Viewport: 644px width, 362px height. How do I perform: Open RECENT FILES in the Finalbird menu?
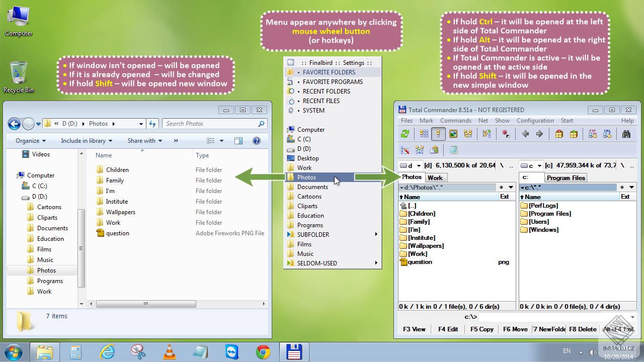333,101
